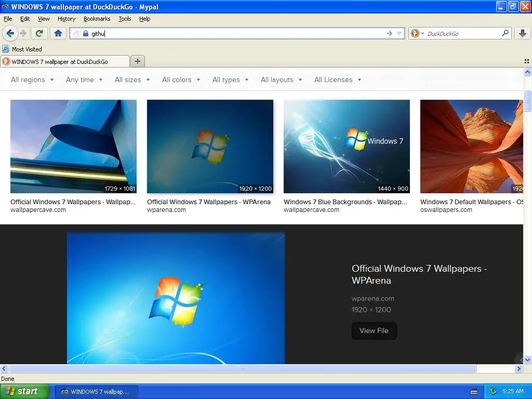Click the Go arrow in the address bar

pos(389,33)
